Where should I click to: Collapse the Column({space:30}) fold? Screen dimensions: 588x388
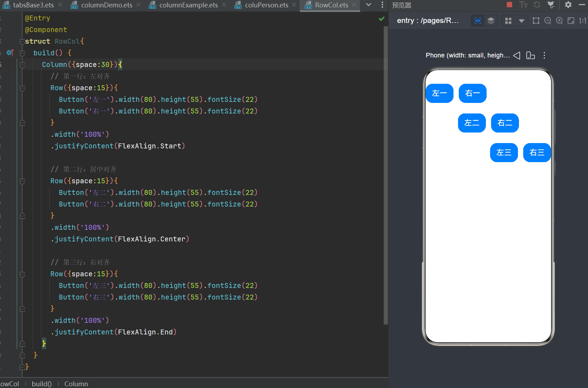tap(22, 65)
